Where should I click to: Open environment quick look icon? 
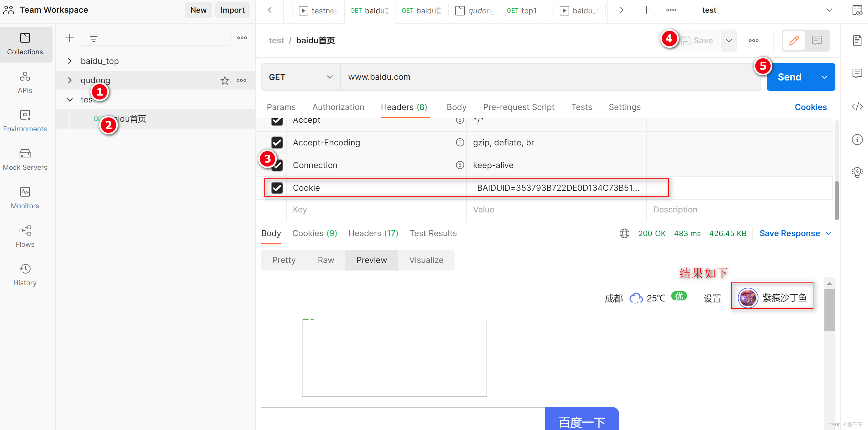click(857, 10)
